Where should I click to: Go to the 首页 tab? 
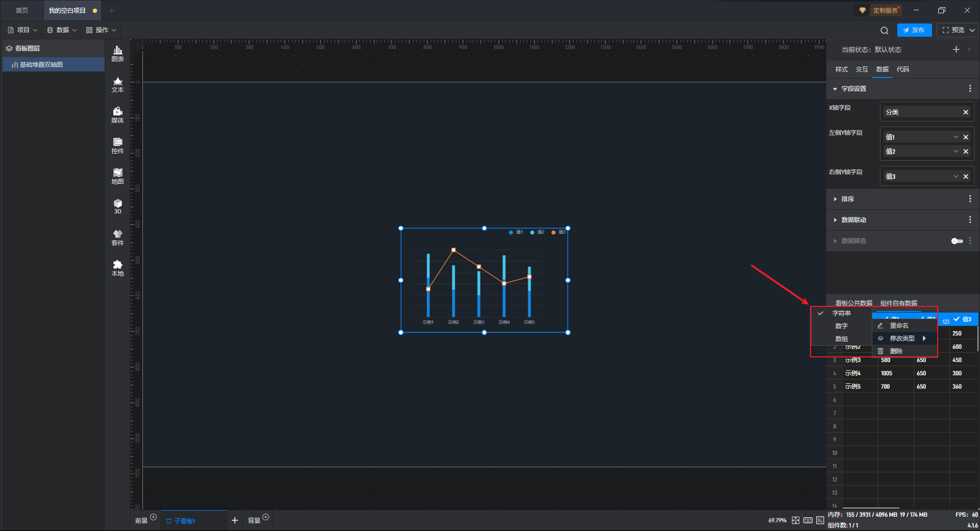22,11
